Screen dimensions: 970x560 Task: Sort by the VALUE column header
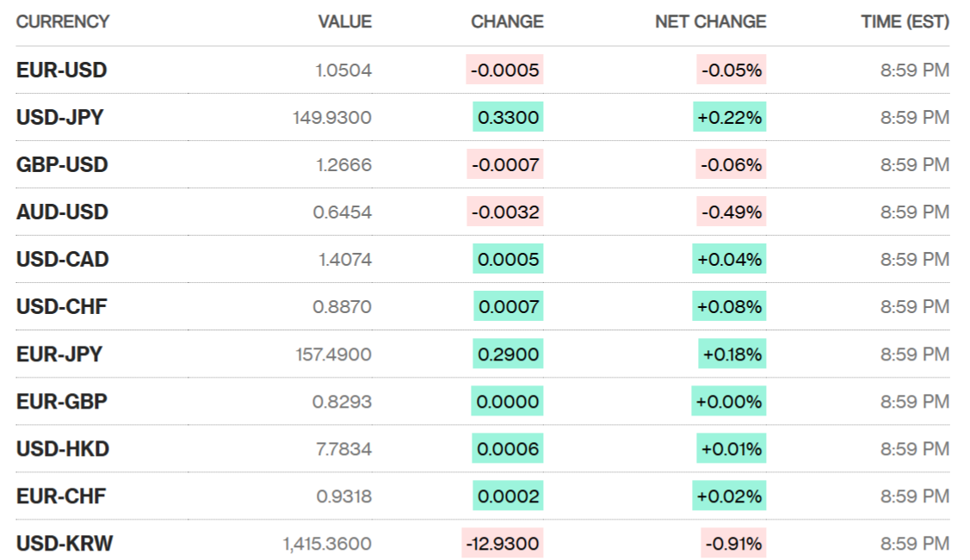click(x=345, y=22)
